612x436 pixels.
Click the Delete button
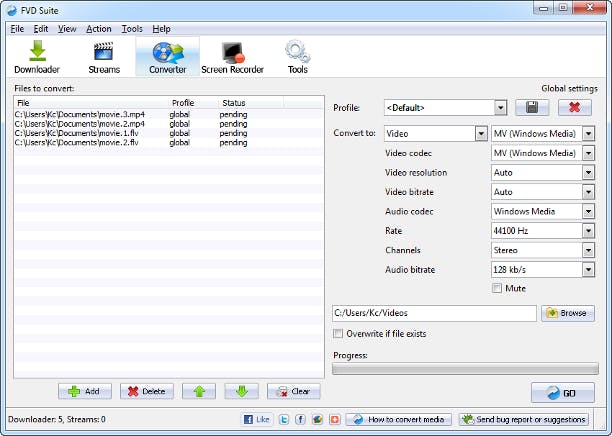[x=147, y=391]
